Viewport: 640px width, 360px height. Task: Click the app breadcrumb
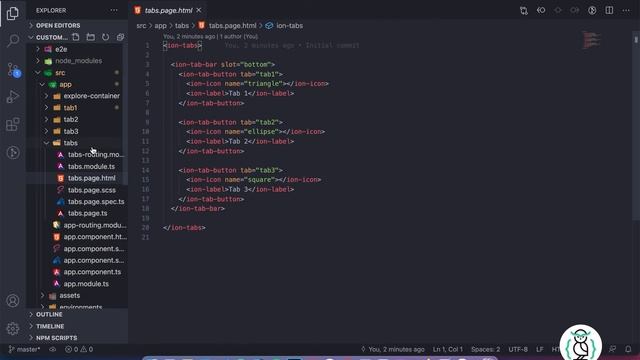[160, 26]
